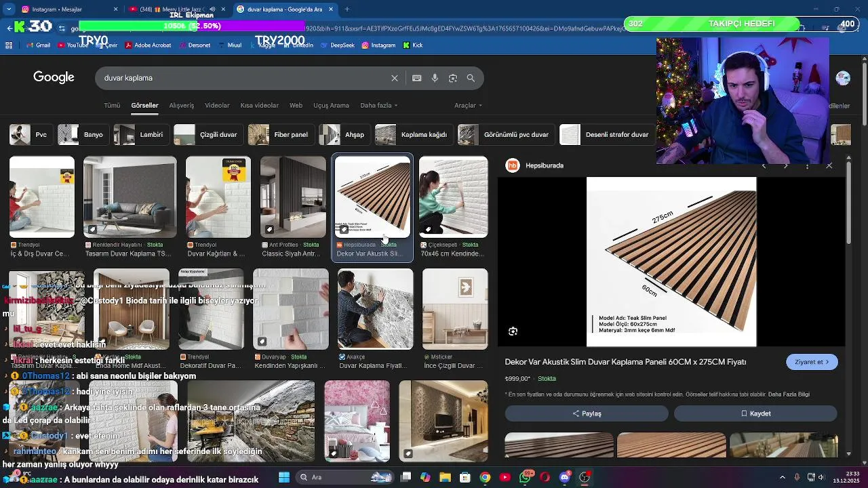Filter images by Pvc chip

click(x=31, y=135)
